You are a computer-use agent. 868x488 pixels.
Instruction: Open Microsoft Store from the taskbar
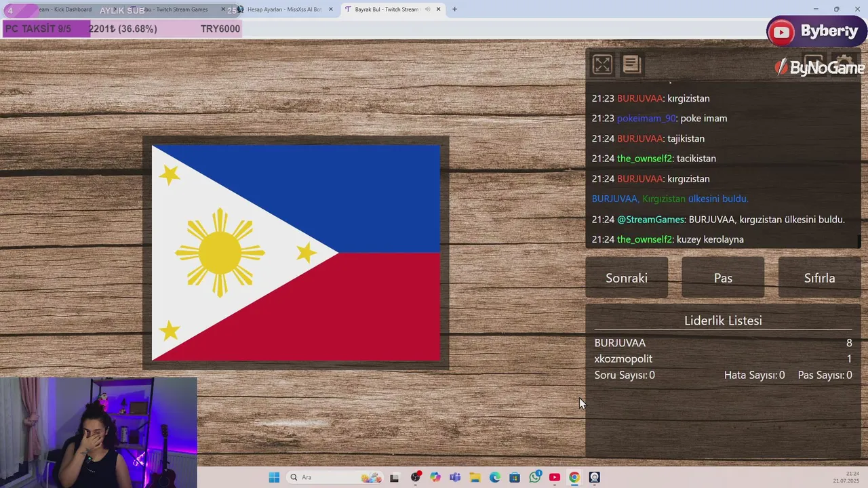515,477
